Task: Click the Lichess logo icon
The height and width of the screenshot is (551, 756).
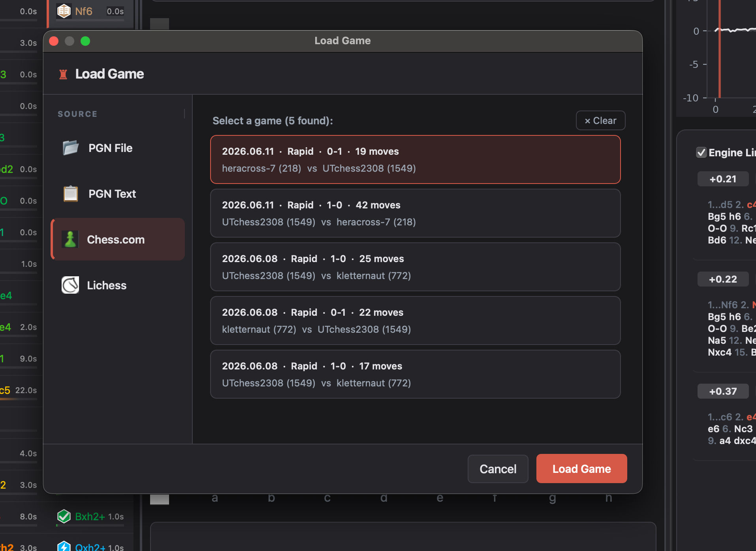Action: (70, 285)
